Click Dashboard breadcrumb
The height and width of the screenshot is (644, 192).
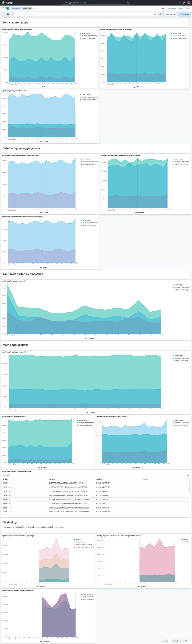click(16, 8)
